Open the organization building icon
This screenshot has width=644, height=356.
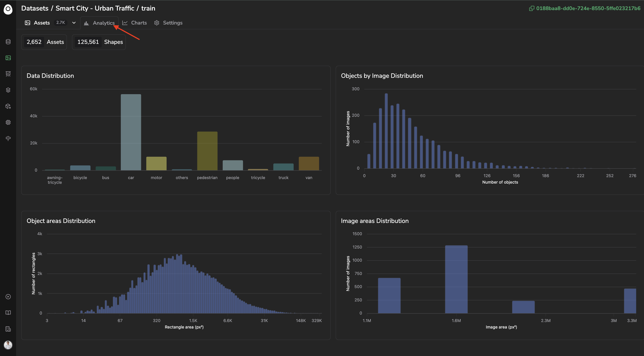[x=8, y=329]
